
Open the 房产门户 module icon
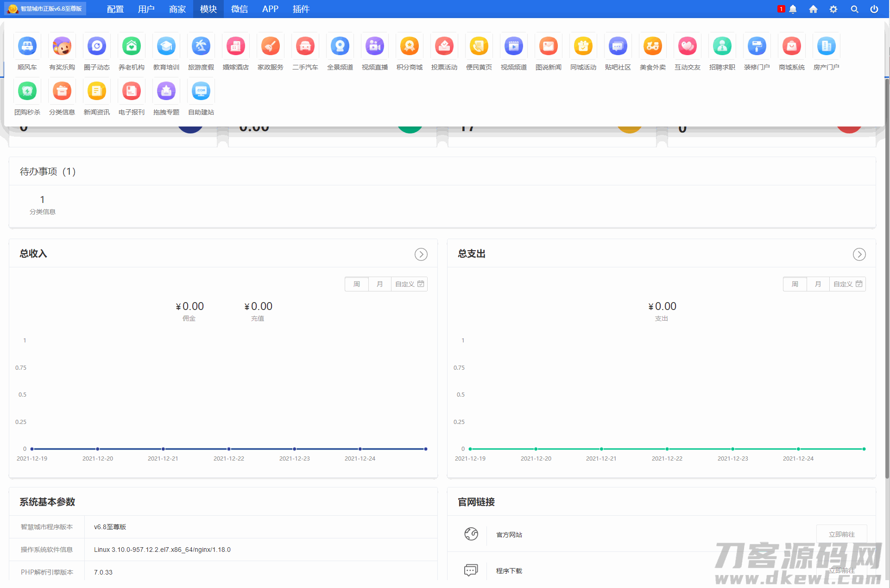coord(826,46)
